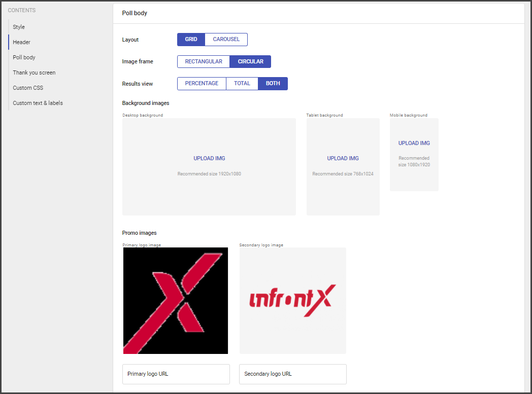Set results view to PERCENTAGE
Image resolution: width=532 pixels, height=394 pixels.
202,83
